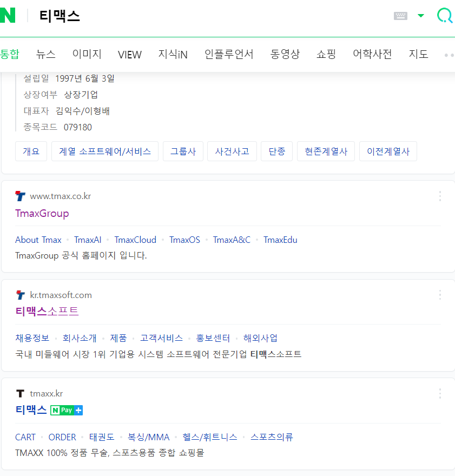
Task: Go to the VIEW tab
Action: click(130, 55)
